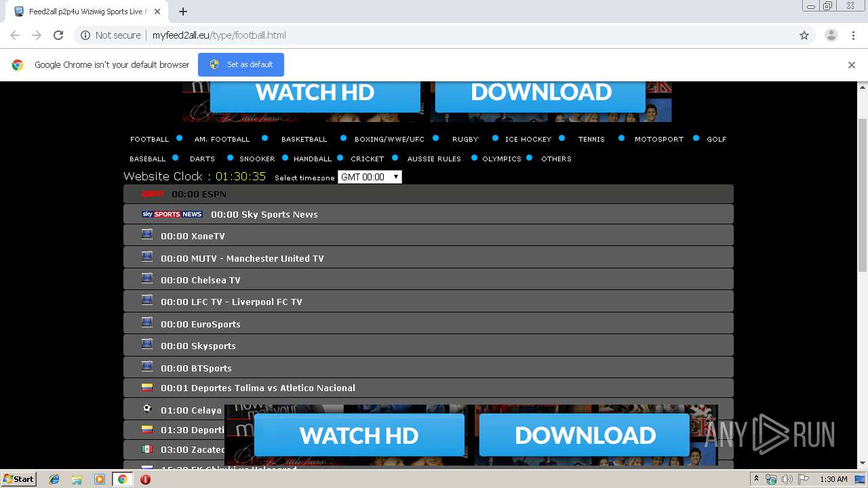Click the Opera icon in taskbar
This screenshot has width=868, height=488.
[x=145, y=479]
